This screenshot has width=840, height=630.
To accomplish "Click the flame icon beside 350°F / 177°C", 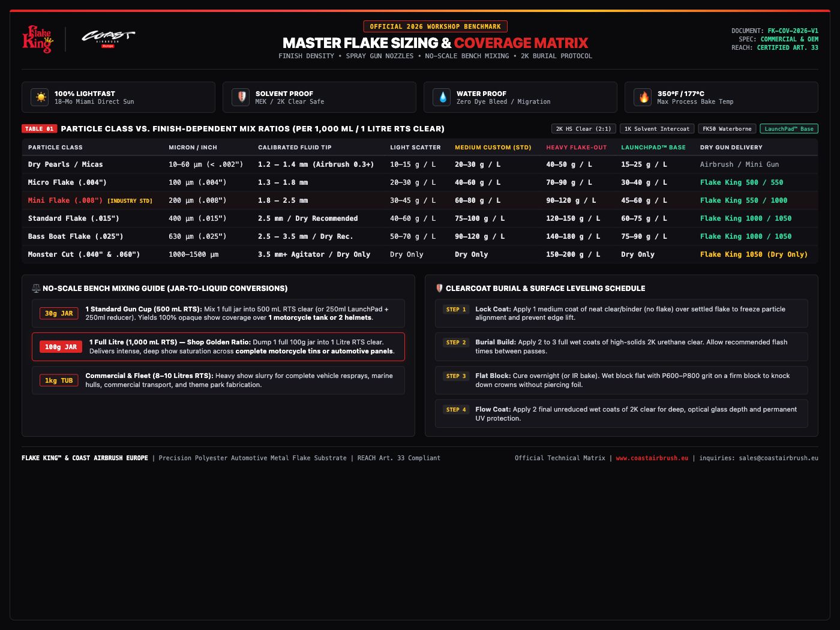I will [x=644, y=97].
